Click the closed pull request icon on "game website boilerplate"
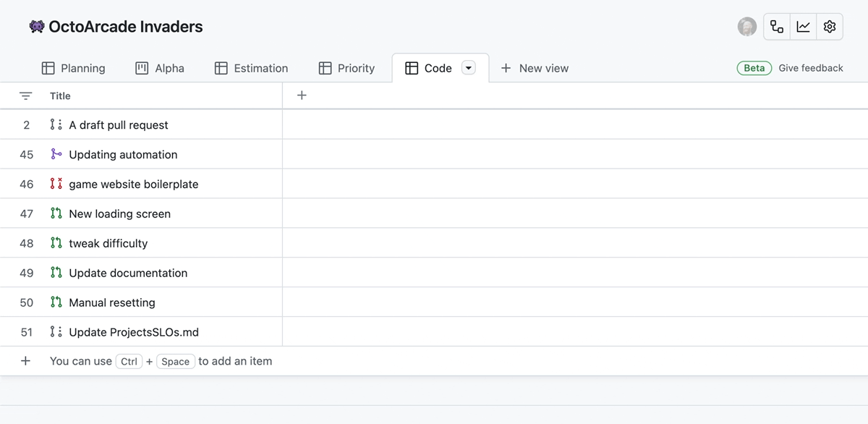The image size is (868, 424). click(56, 184)
